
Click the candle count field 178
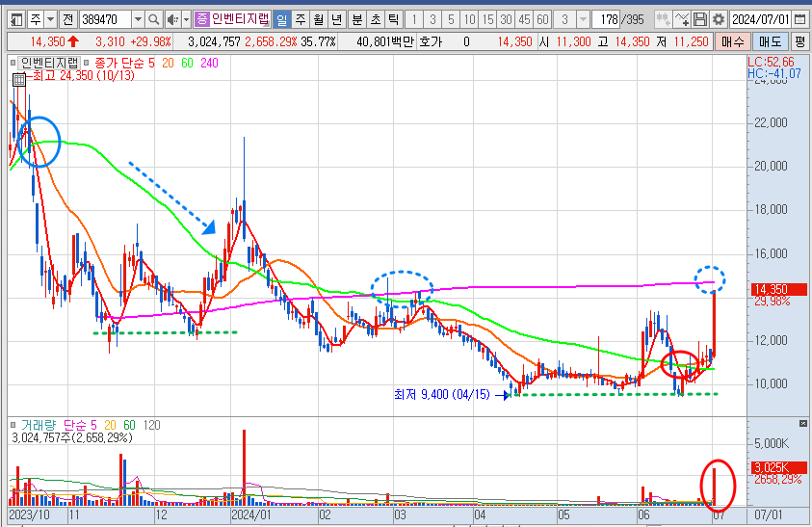click(x=606, y=19)
